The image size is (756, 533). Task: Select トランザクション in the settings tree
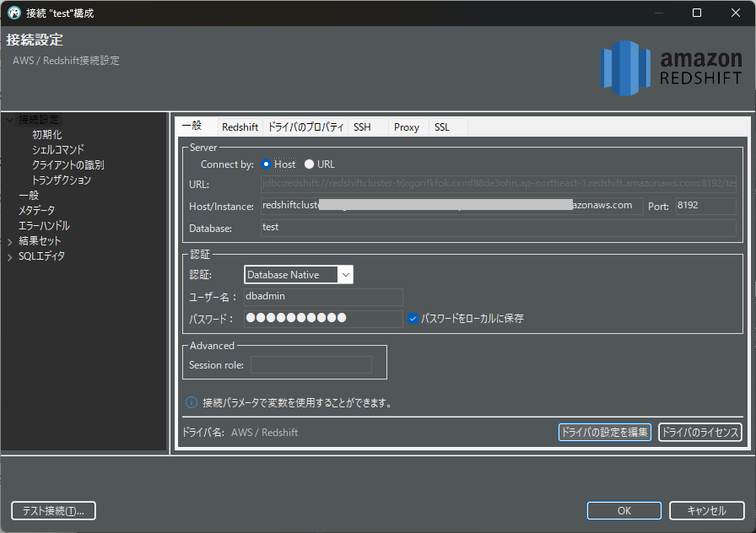(x=62, y=180)
